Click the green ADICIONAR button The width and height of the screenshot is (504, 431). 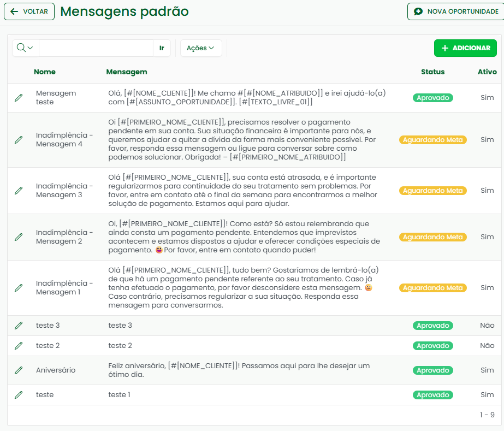pos(465,48)
